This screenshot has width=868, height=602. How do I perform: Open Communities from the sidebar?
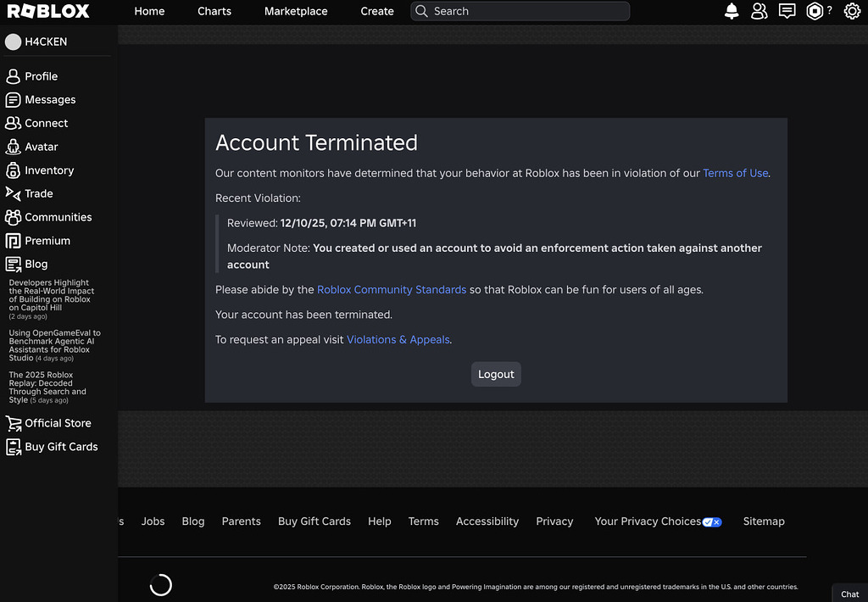tap(56, 217)
